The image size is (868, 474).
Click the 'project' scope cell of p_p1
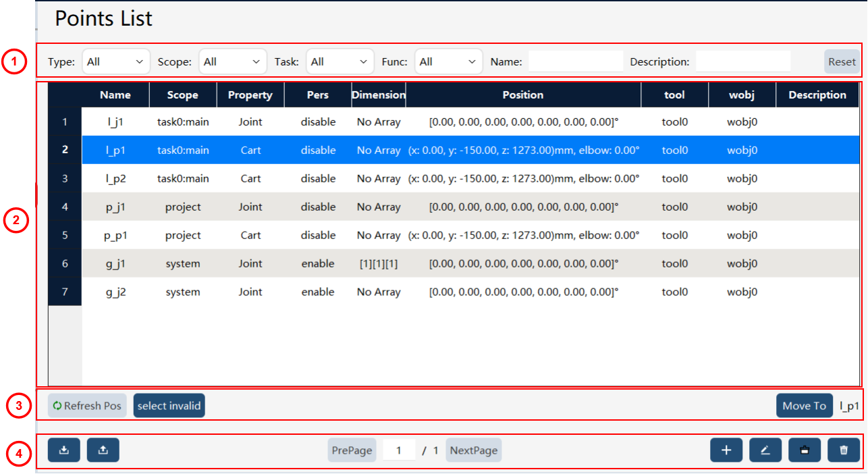[x=183, y=236]
